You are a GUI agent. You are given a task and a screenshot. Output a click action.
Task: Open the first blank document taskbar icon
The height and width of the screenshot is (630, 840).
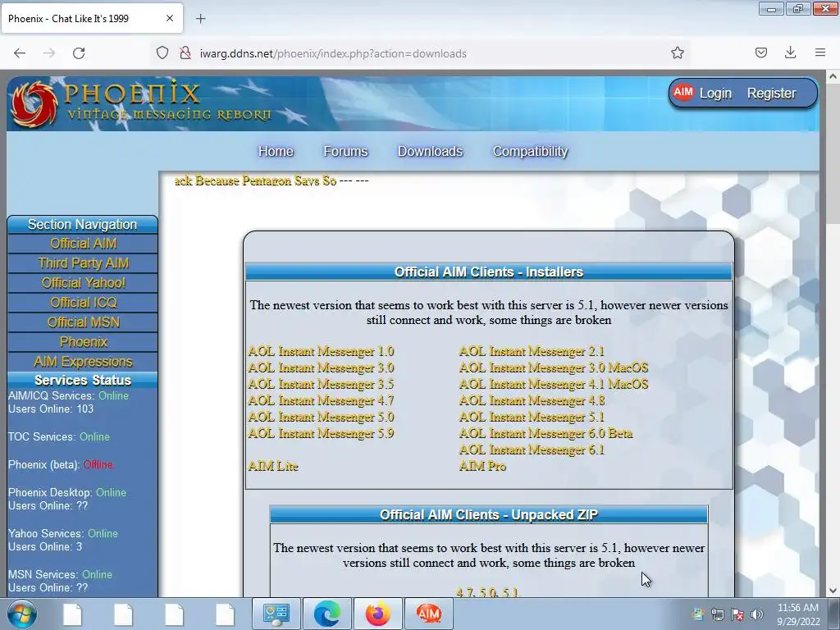click(72, 614)
